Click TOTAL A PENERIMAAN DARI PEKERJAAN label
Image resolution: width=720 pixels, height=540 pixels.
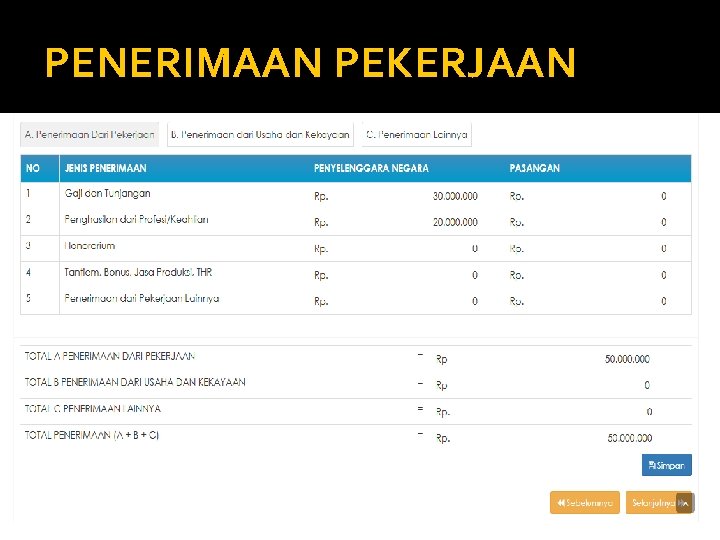(110, 356)
